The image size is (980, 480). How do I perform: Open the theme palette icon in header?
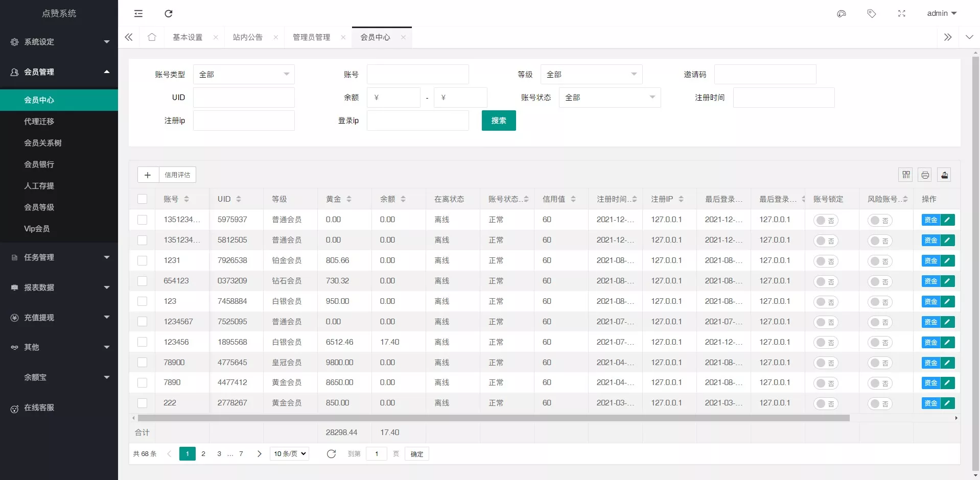point(841,14)
